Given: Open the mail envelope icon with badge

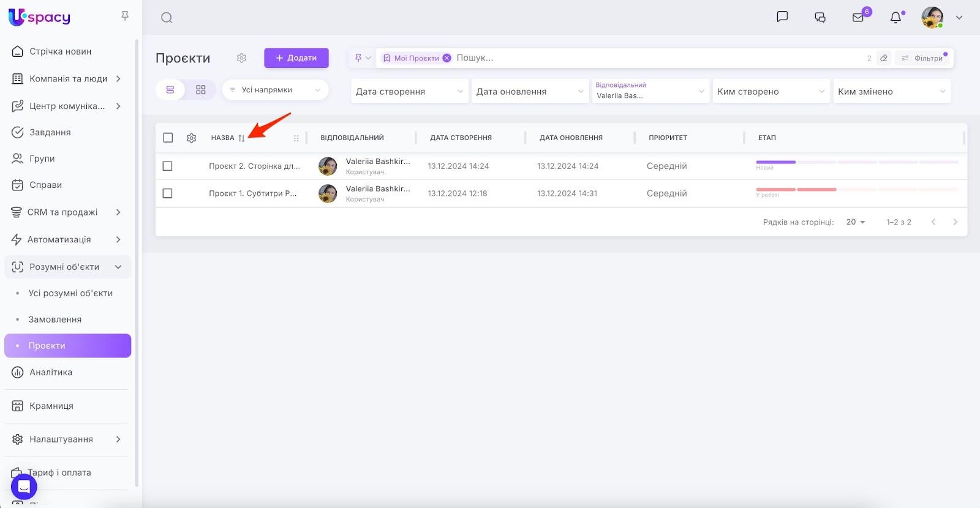Looking at the screenshot, I should tap(858, 18).
